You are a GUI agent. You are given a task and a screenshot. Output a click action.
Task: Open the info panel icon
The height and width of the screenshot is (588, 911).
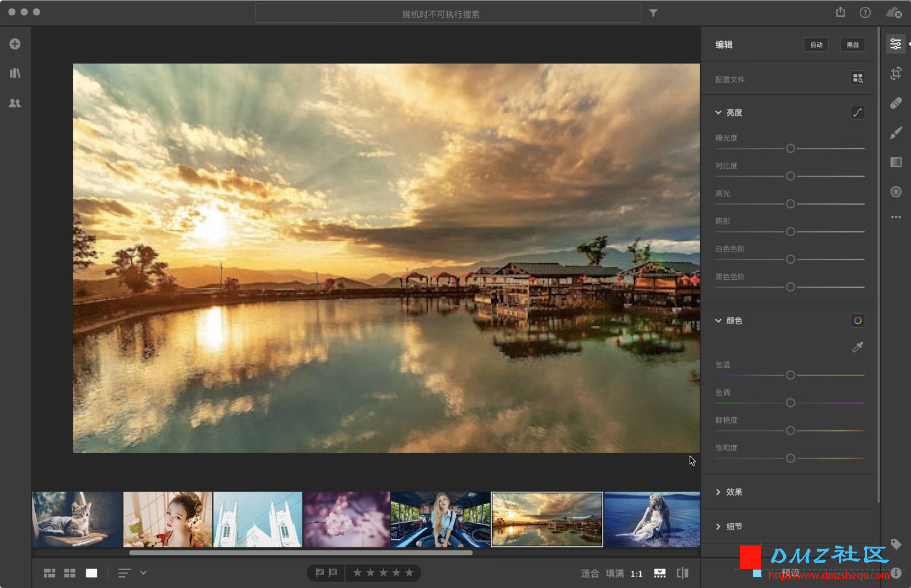(896, 573)
